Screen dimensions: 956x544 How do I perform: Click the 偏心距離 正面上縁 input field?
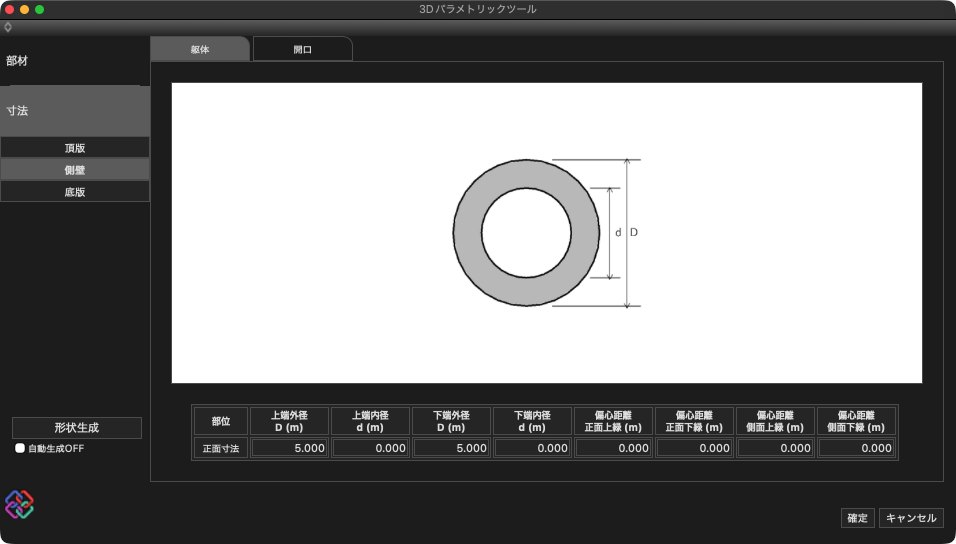pos(613,449)
